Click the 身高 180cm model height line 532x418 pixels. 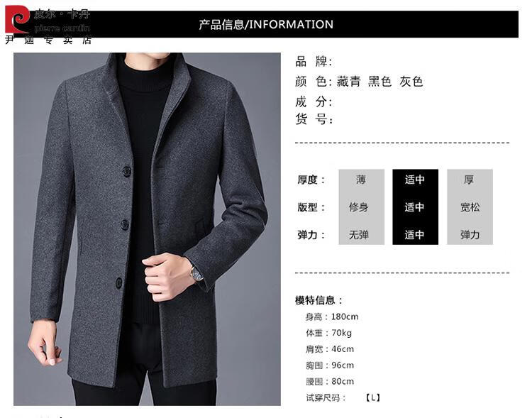[332, 317]
